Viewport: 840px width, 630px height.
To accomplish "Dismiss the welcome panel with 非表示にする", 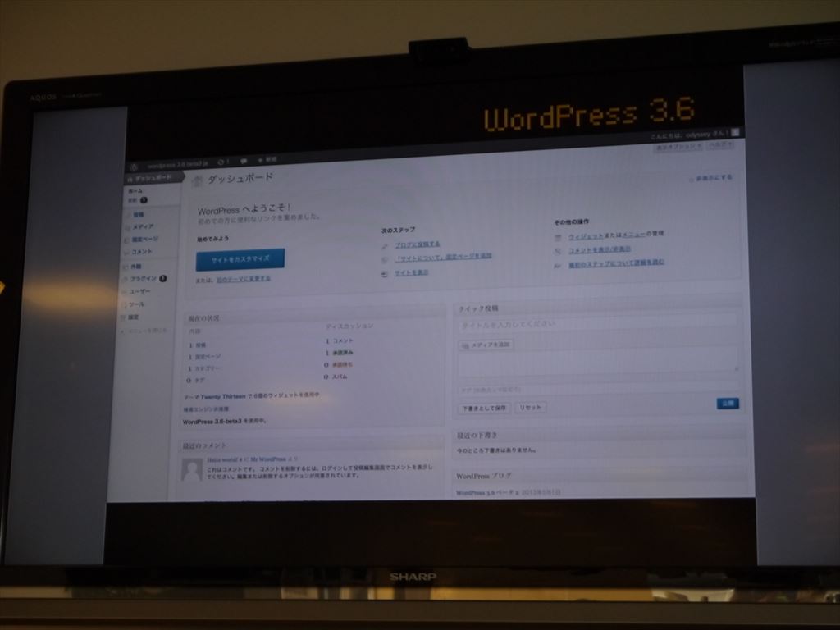I will (x=714, y=178).
